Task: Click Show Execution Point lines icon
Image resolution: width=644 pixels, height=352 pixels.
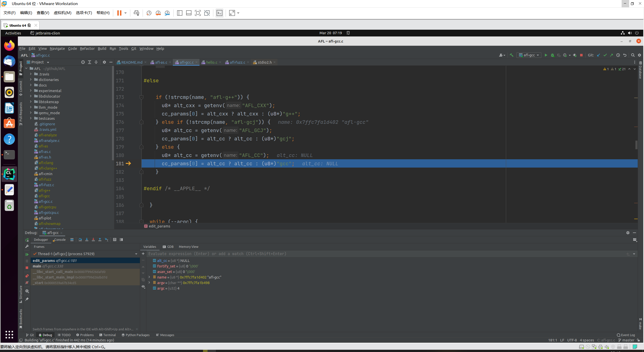Action: (72, 240)
